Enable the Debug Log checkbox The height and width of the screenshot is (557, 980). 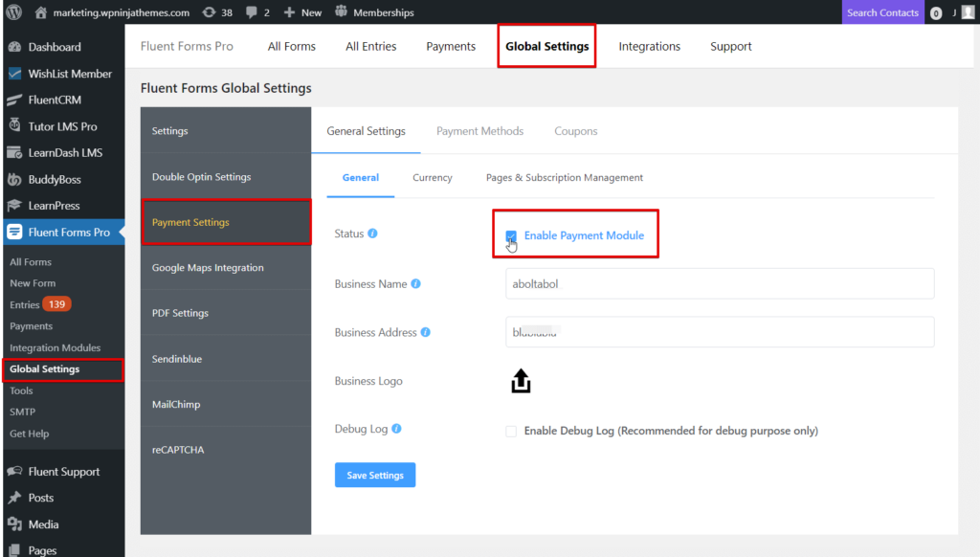point(511,431)
